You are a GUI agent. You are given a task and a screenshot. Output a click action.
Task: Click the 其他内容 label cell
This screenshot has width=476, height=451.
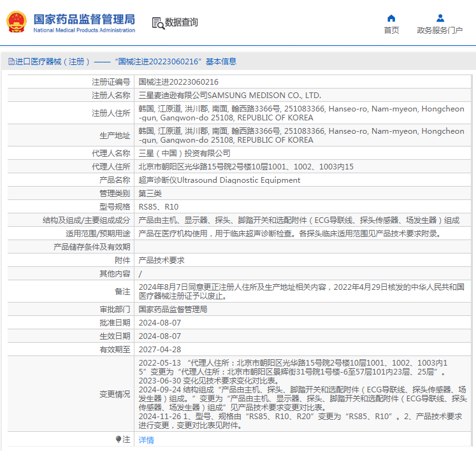pos(71,274)
